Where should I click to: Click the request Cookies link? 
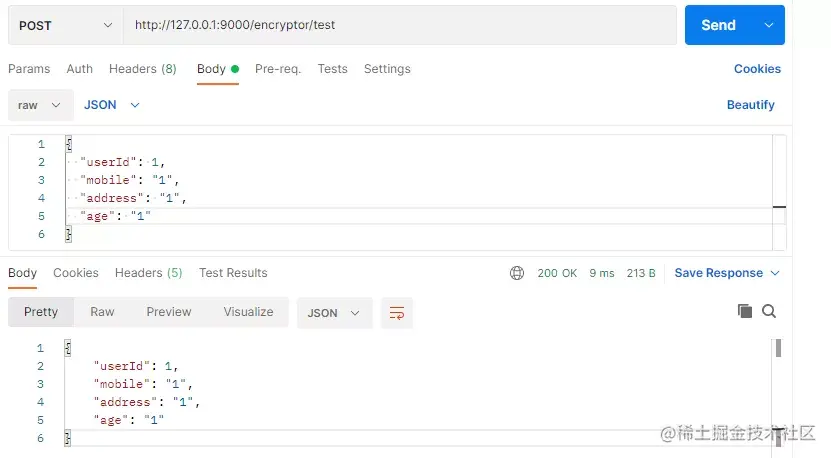pyautogui.click(x=757, y=69)
